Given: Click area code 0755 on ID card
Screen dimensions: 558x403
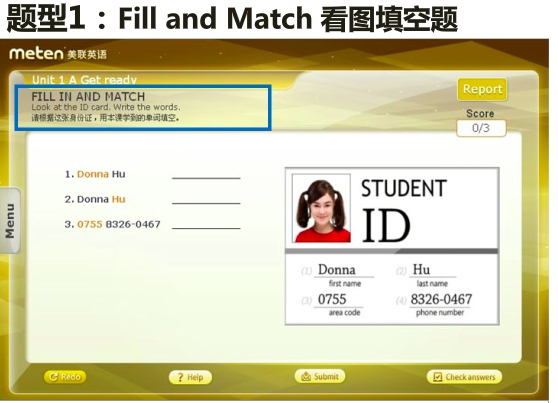Looking at the screenshot, I should pos(332,299).
